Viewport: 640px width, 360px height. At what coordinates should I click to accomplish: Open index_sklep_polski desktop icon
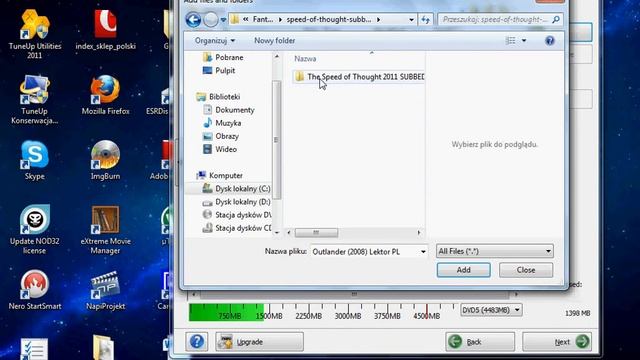point(106,30)
